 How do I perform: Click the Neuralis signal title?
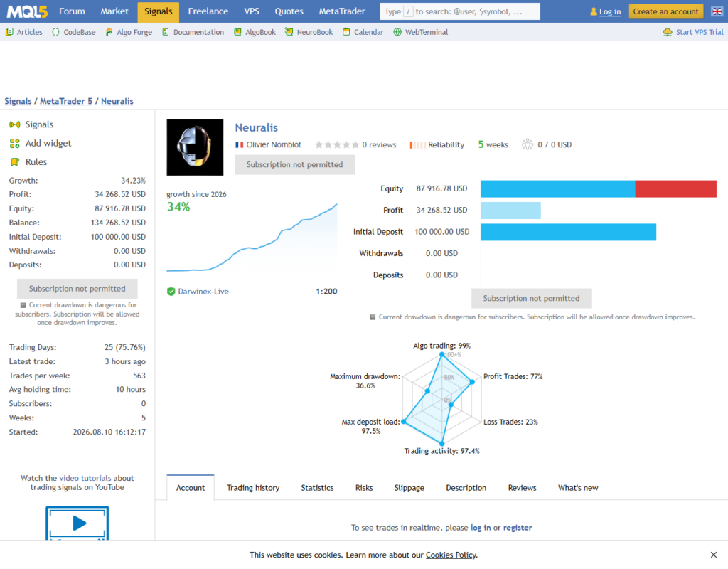pos(256,128)
